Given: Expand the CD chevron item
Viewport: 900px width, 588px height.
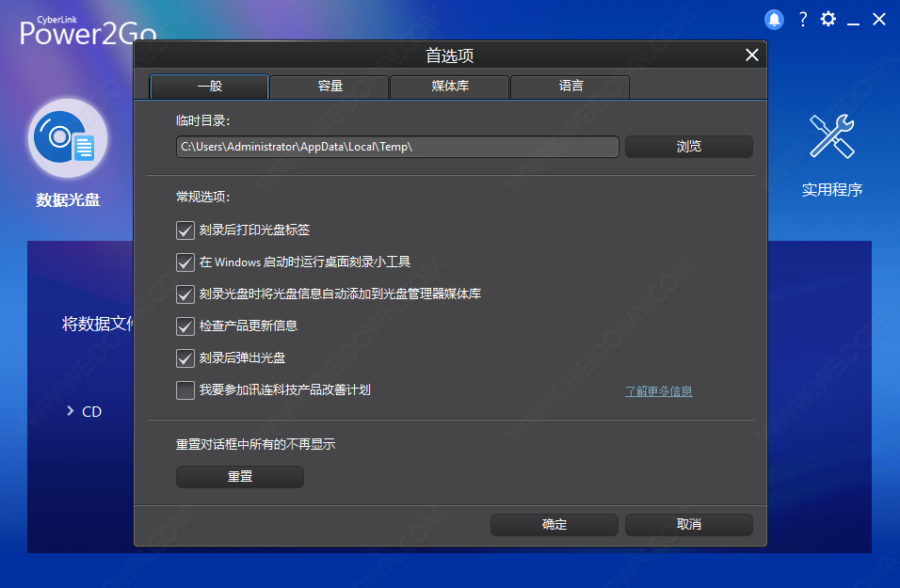Looking at the screenshot, I should (x=71, y=411).
